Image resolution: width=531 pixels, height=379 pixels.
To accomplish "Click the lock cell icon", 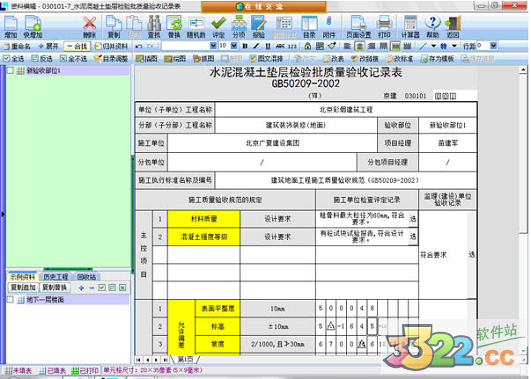I will click(x=307, y=46).
